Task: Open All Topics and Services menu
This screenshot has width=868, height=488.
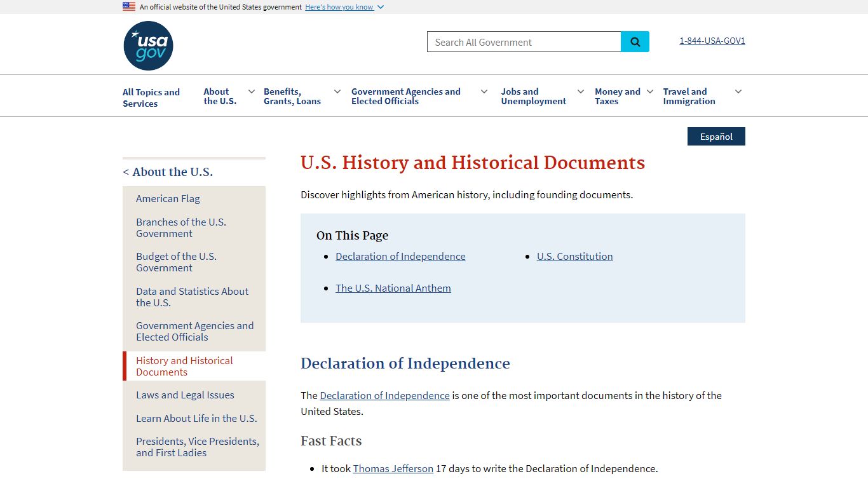Action: click(151, 97)
